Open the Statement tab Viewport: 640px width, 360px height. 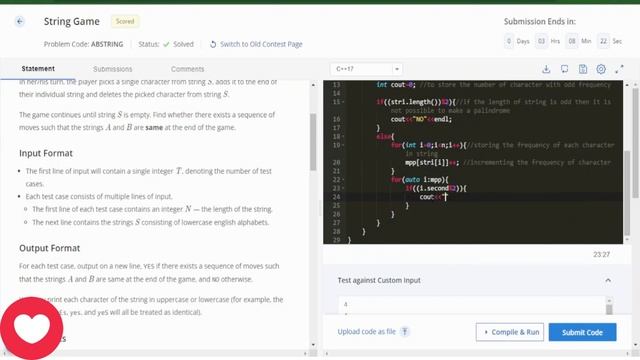[38, 69]
